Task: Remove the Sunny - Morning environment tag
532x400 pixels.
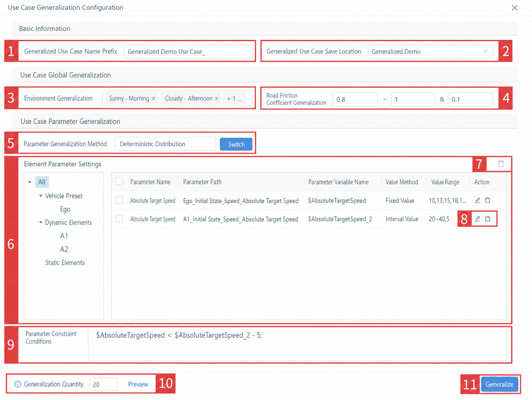Action: [x=154, y=99]
